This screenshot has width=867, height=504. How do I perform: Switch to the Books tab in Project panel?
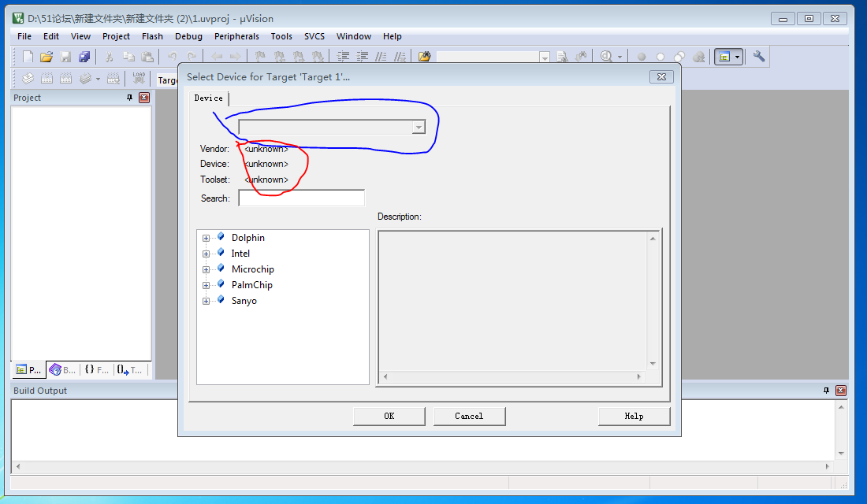tap(62, 369)
